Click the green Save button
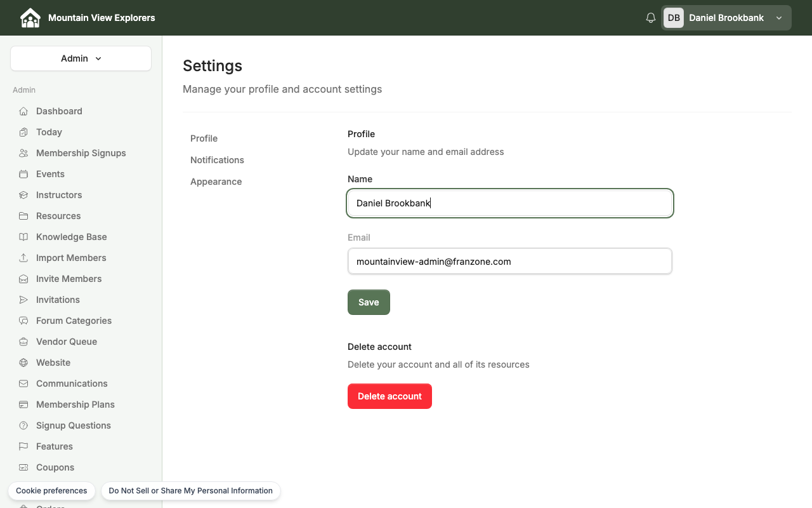The height and width of the screenshot is (508, 812). 369,302
